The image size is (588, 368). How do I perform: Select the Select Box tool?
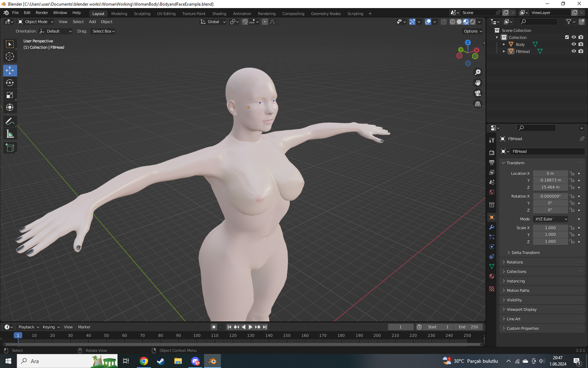click(10, 44)
